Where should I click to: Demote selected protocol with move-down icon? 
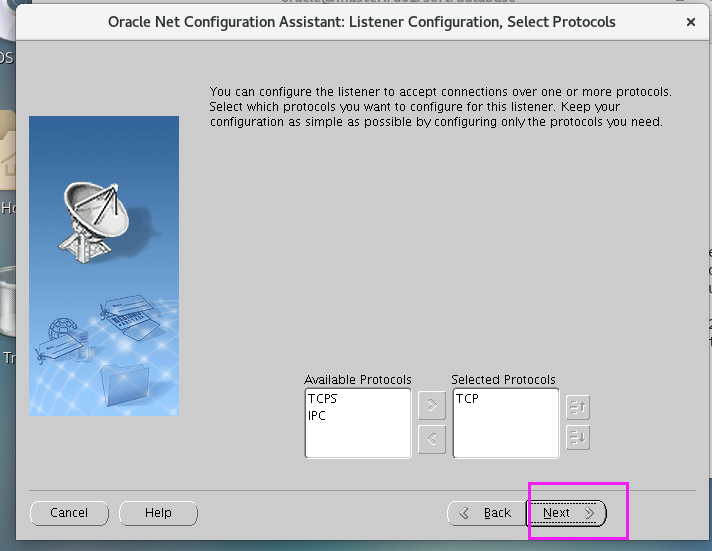click(578, 437)
